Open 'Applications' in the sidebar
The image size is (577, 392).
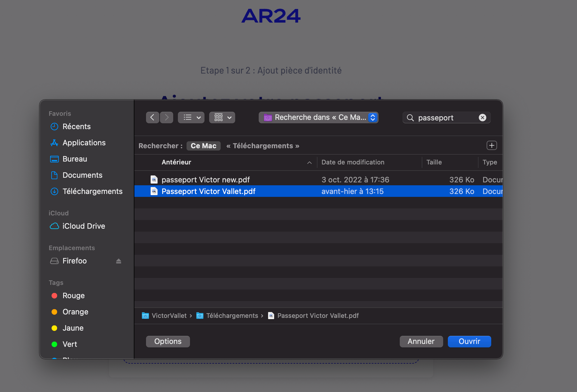click(84, 143)
